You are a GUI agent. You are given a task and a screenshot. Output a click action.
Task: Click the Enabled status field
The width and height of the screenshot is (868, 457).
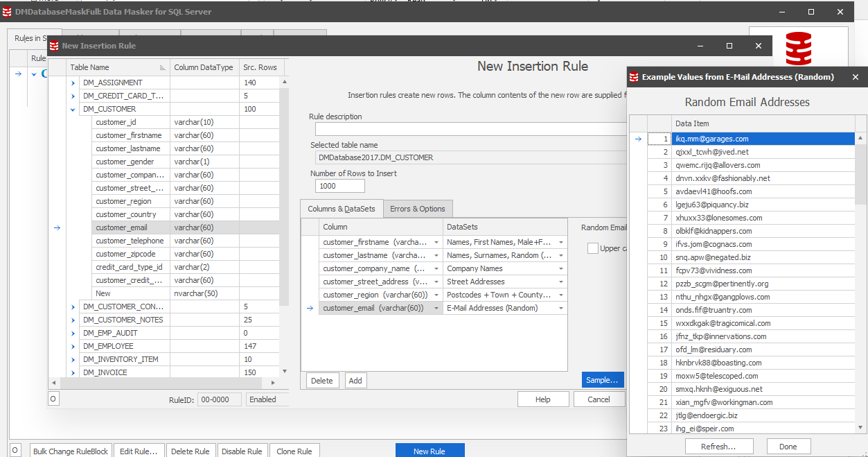266,399
